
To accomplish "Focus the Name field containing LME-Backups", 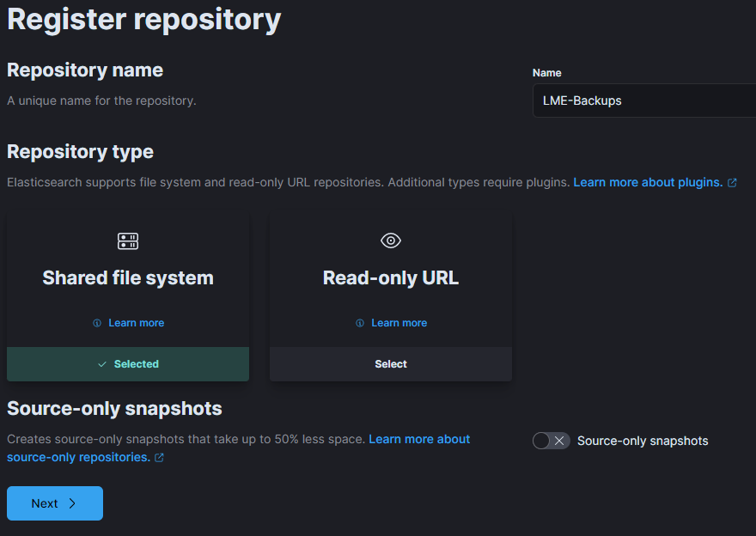I will pos(644,100).
